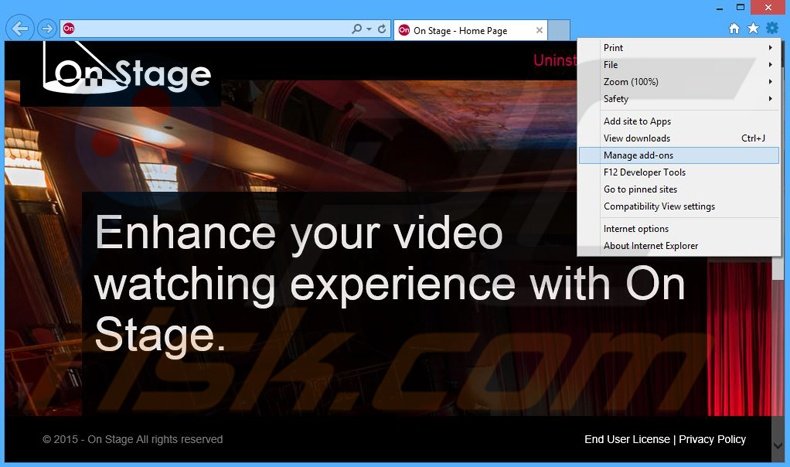Click the Home icon in toolbar
The width and height of the screenshot is (790, 467).
[734, 29]
